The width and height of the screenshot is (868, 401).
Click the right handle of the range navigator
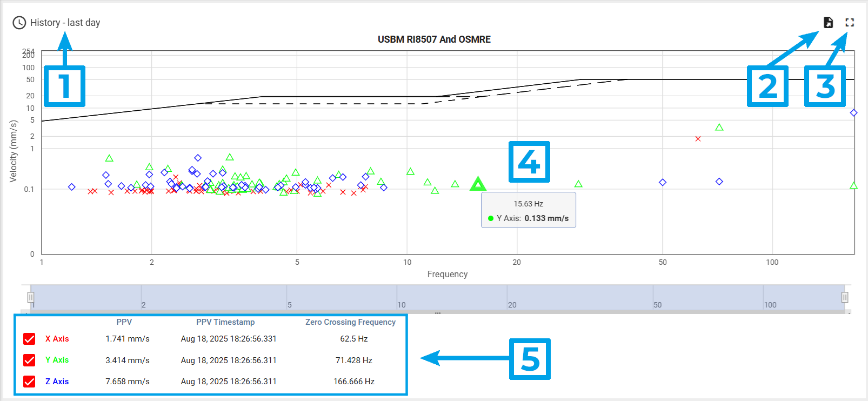(x=845, y=297)
